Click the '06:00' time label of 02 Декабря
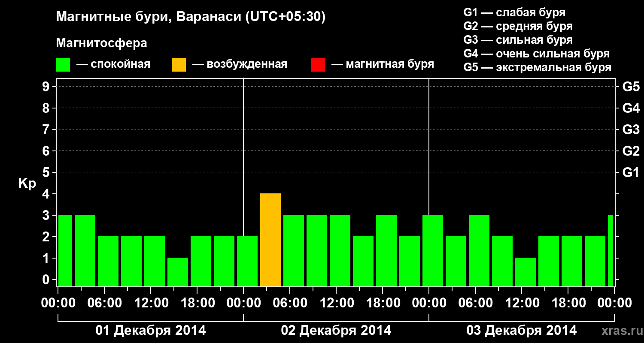The height and width of the screenshot is (343, 644). point(290,303)
